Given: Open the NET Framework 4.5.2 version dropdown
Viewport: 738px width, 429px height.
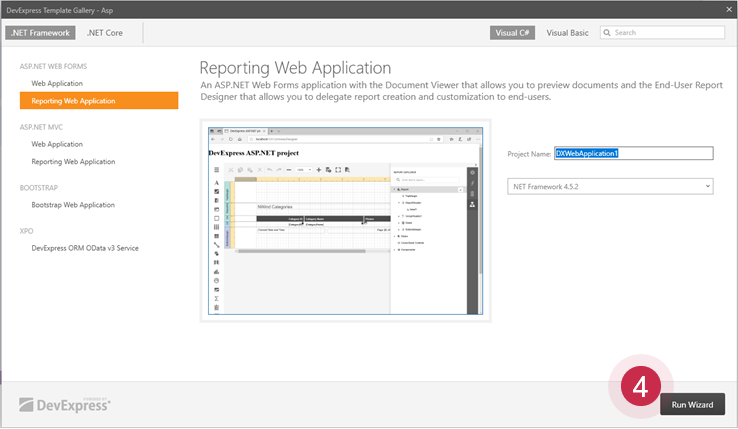Looking at the screenshot, I should pyautogui.click(x=610, y=186).
